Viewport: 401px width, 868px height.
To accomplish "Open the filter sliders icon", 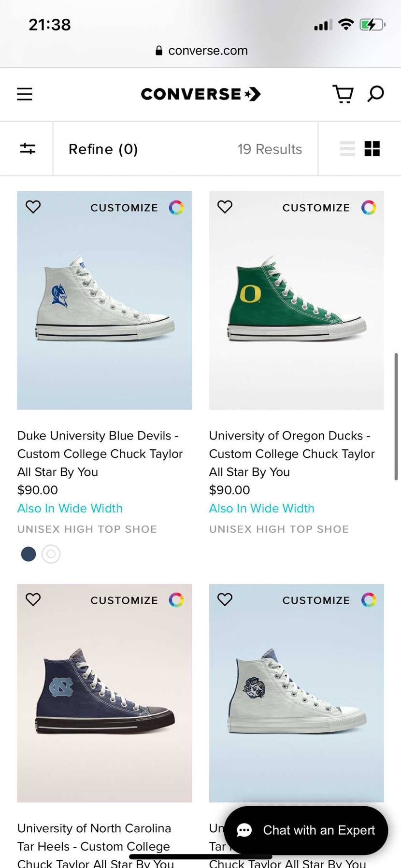I will tap(28, 149).
